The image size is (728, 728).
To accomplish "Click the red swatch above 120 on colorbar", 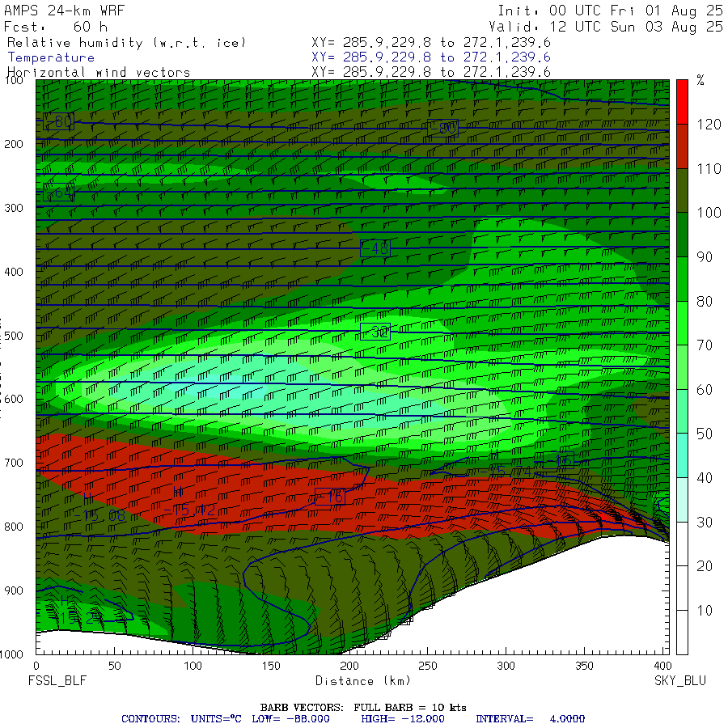I will pos(682,102).
